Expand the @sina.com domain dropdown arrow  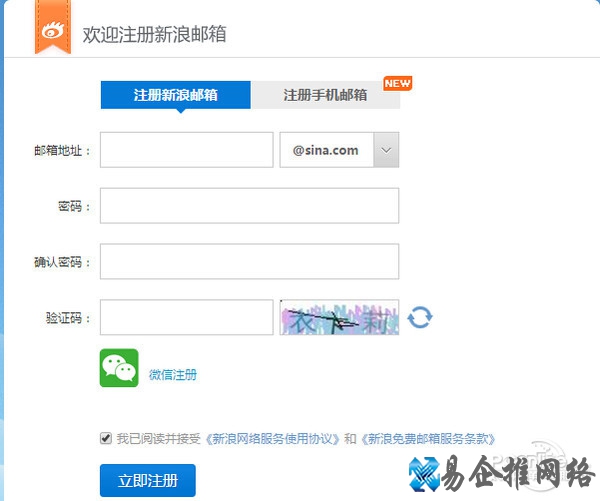(386, 150)
